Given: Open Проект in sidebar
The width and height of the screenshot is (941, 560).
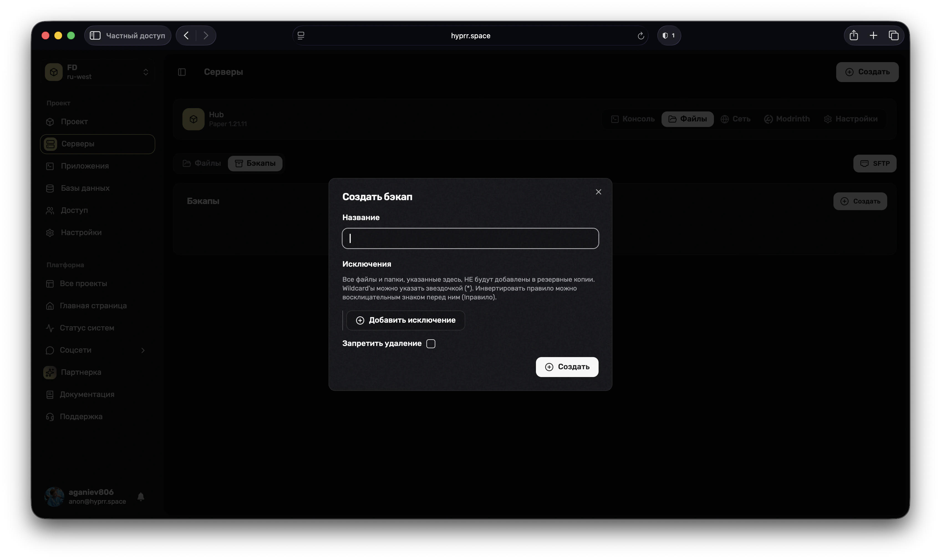Looking at the screenshot, I should [x=97, y=121].
